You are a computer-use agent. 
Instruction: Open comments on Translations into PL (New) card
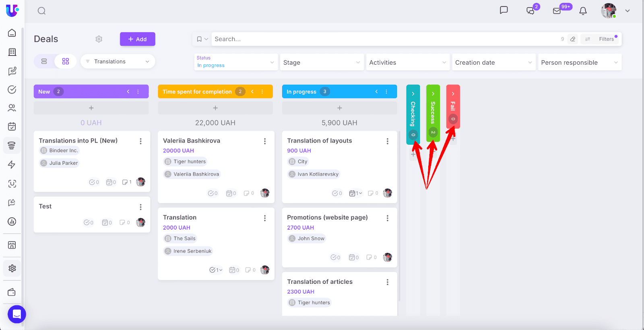[127, 182]
